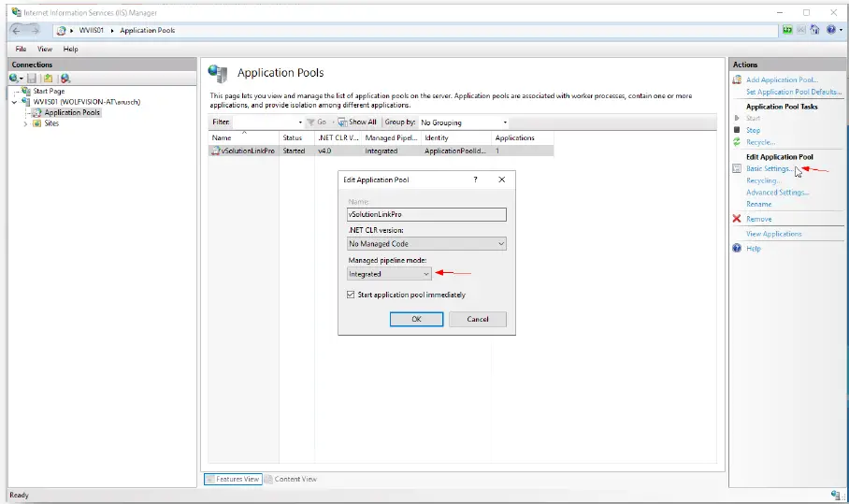Click OK in Edit Application Pool dialog
This screenshot has height=504, width=849.
pos(416,319)
